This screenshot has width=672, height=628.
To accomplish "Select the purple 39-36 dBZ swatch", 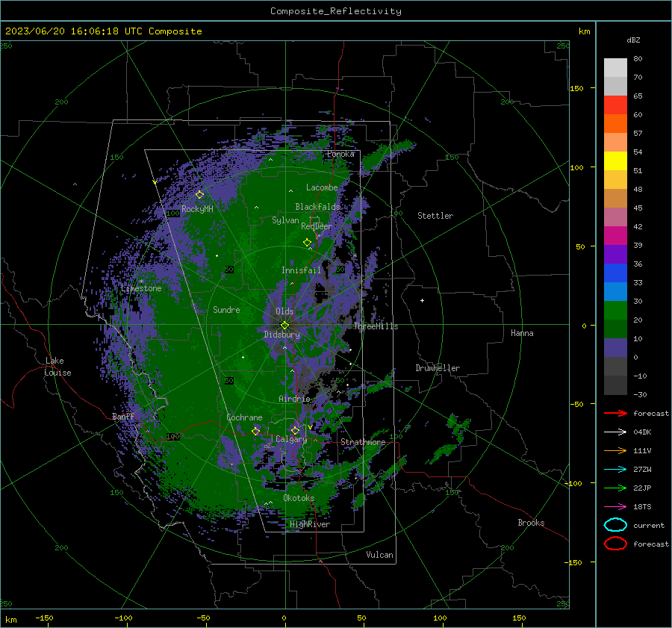I will tap(615, 254).
